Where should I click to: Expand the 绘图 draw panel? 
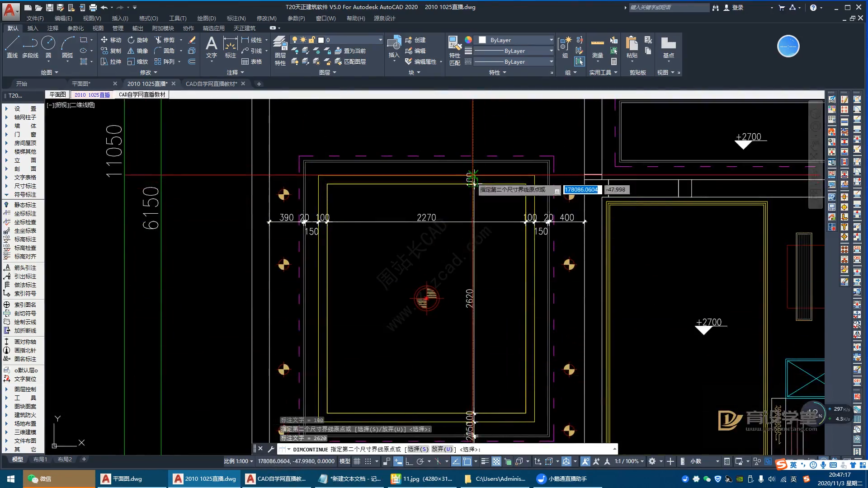(x=49, y=72)
